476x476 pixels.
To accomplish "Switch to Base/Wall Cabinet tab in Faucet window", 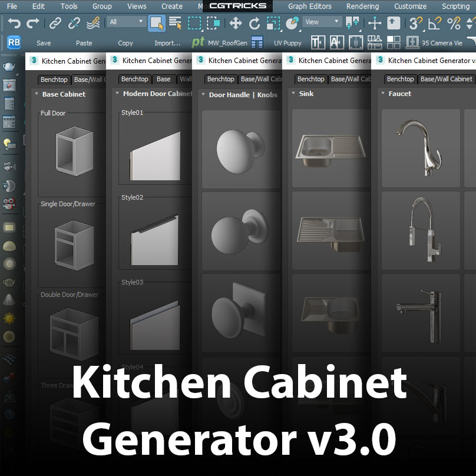I will [x=446, y=79].
